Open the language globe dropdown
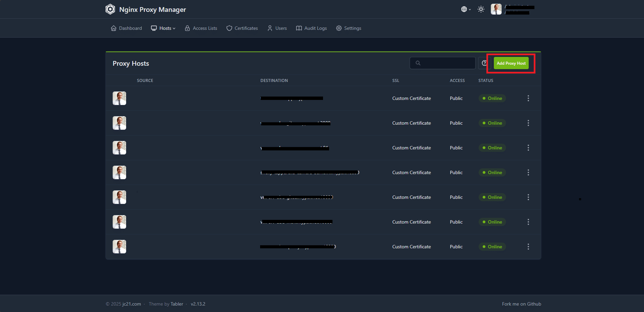Screen dimensions: 644x312 pyautogui.click(x=465, y=9)
